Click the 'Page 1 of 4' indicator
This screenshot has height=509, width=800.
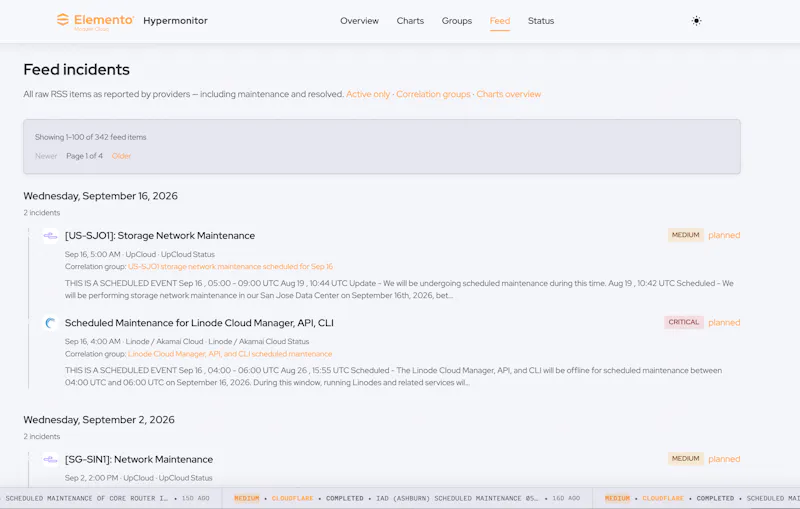click(x=84, y=156)
